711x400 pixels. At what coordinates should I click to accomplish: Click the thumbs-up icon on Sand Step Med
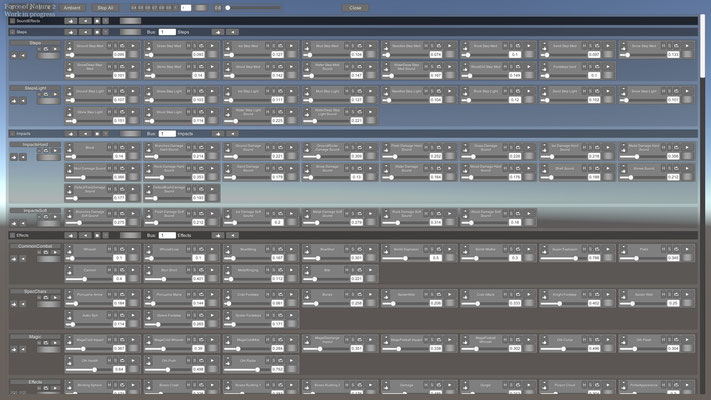click(x=544, y=48)
